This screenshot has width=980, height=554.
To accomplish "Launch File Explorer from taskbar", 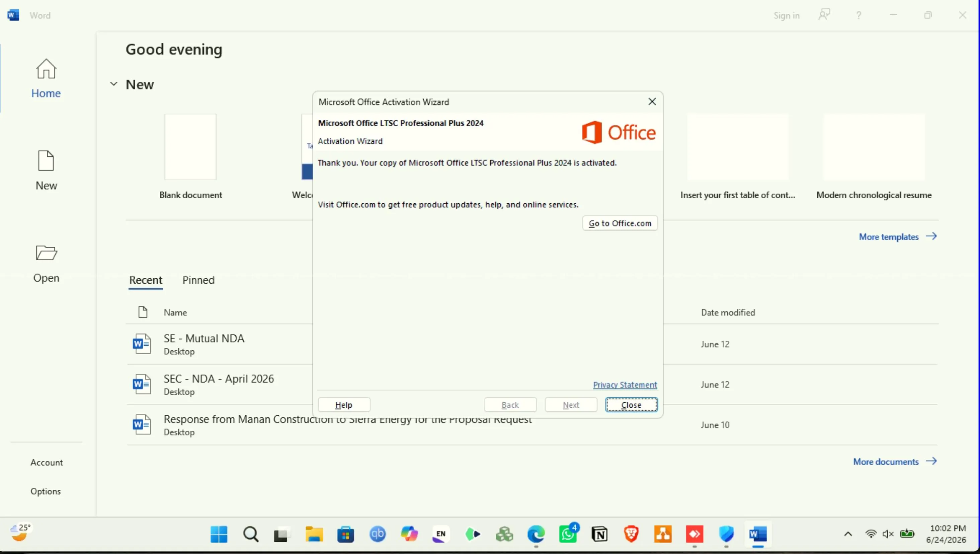I will click(x=314, y=535).
